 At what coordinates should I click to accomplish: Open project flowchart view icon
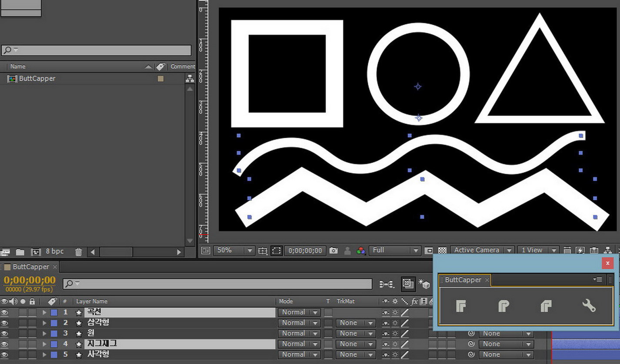(190, 79)
